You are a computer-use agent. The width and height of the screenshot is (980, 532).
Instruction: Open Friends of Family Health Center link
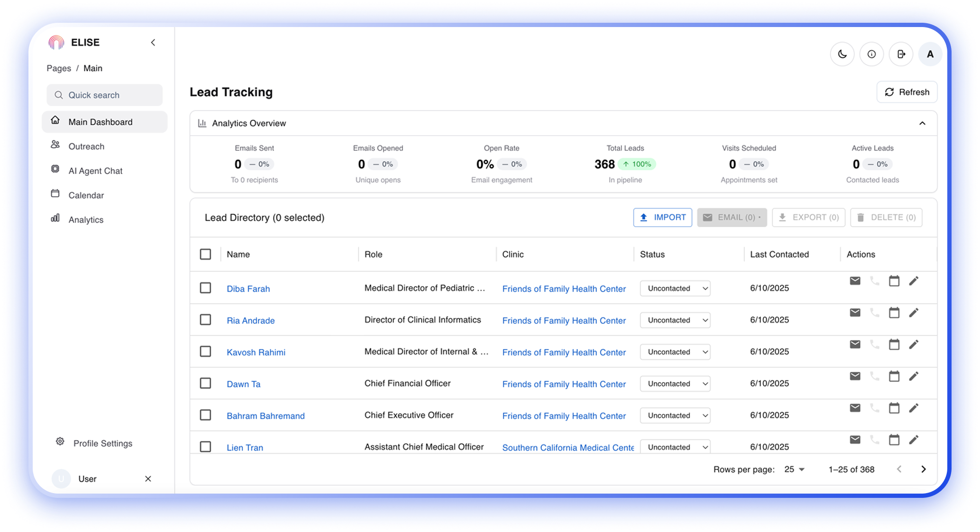tap(564, 289)
